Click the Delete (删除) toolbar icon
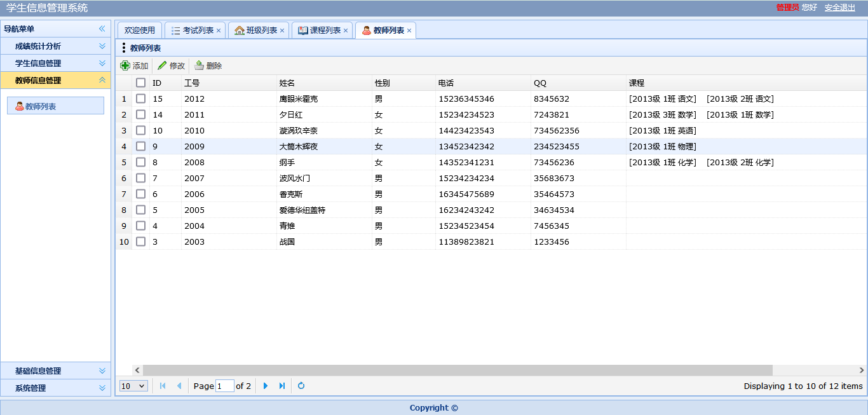This screenshot has height=415, width=868. (x=199, y=65)
